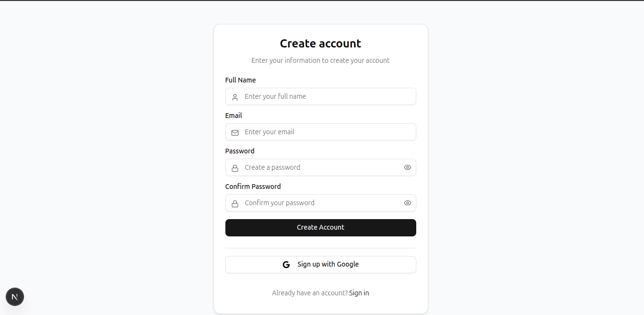This screenshot has width=644, height=315.
Task: Click the lock icon in the confirm password field
Action: click(234, 203)
